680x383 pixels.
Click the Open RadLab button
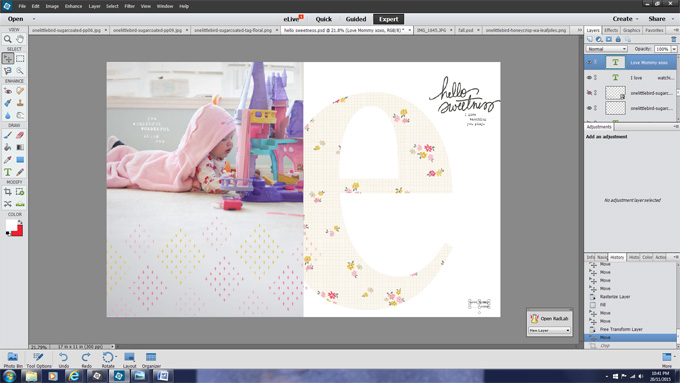pos(549,318)
